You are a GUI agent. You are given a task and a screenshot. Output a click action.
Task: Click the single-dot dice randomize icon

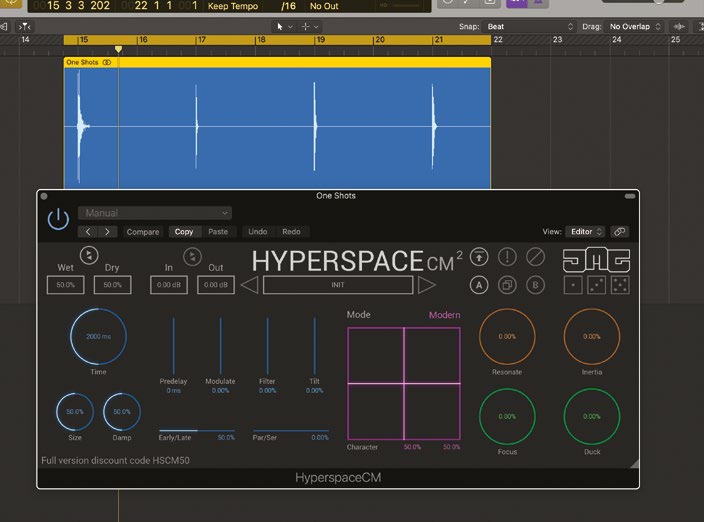[x=573, y=285]
